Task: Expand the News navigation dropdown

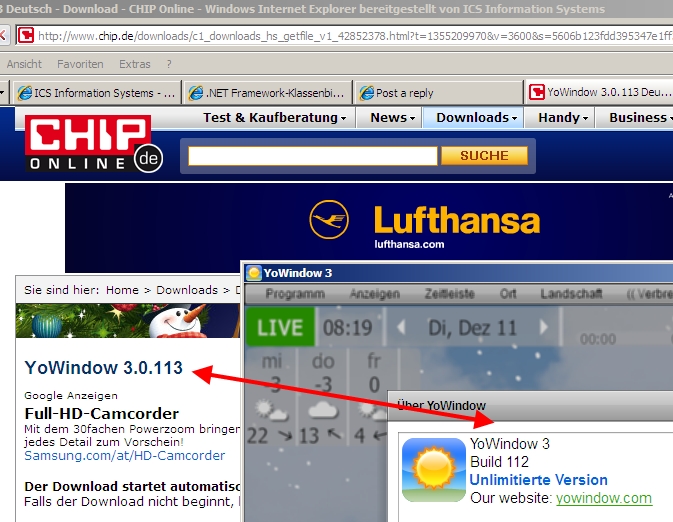Action: [393, 117]
